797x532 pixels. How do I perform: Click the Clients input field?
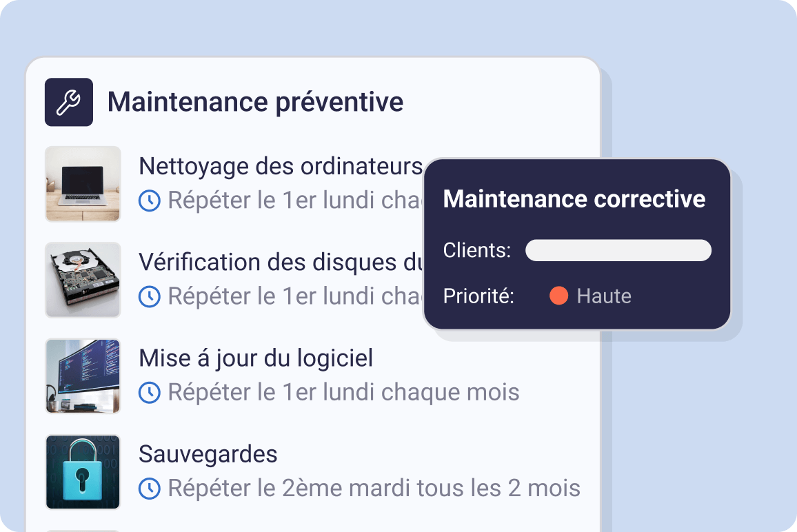point(618,250)
